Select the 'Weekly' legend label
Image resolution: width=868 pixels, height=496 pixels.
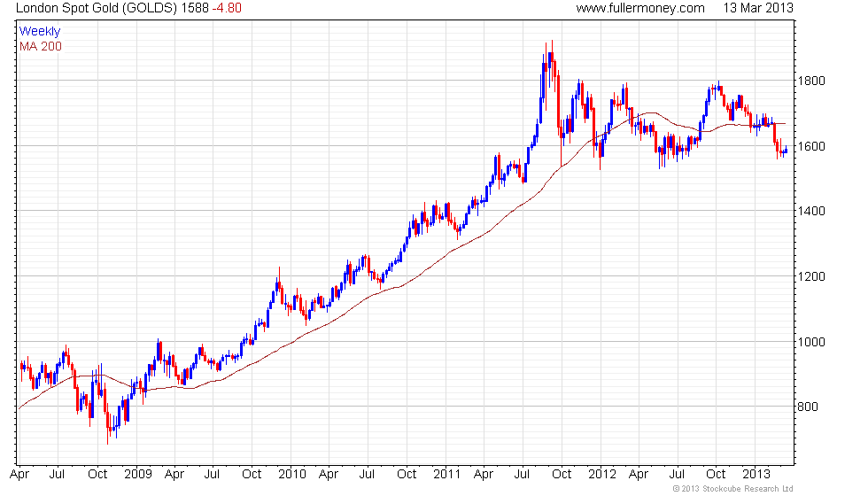(x=39, y=32)
